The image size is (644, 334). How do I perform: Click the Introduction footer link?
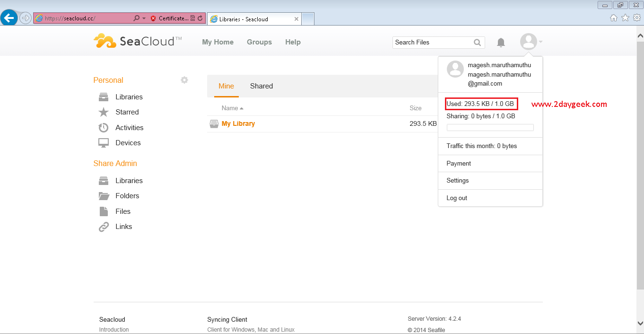114,330
